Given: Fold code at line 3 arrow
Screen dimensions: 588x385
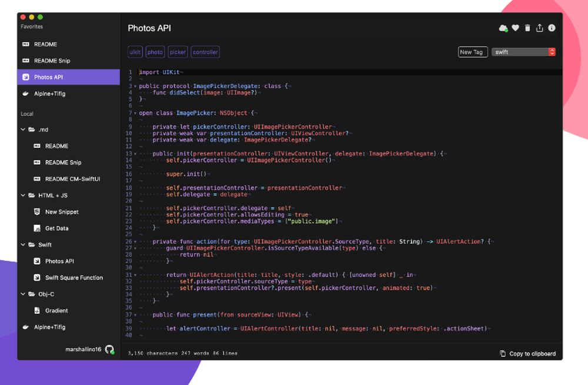Looking at the screenshot, I should pyautogui.click(x=135, y=87).
